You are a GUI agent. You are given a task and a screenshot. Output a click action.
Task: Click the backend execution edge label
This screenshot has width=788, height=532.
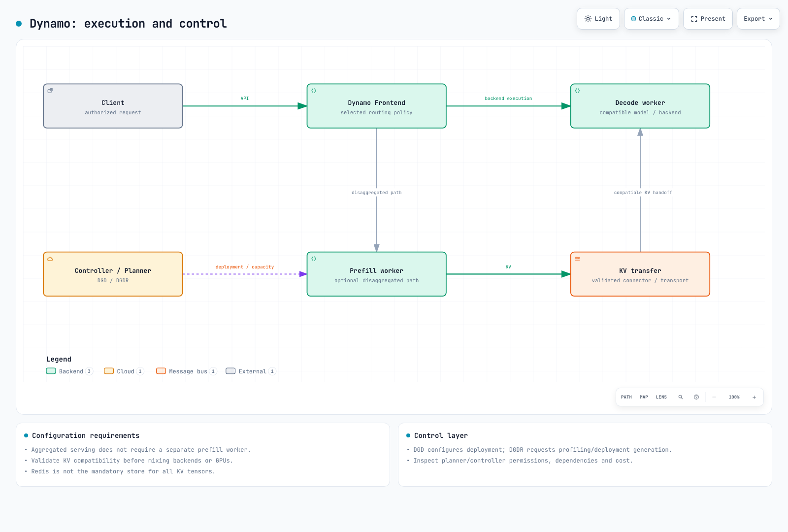click(x=508, y=99)
